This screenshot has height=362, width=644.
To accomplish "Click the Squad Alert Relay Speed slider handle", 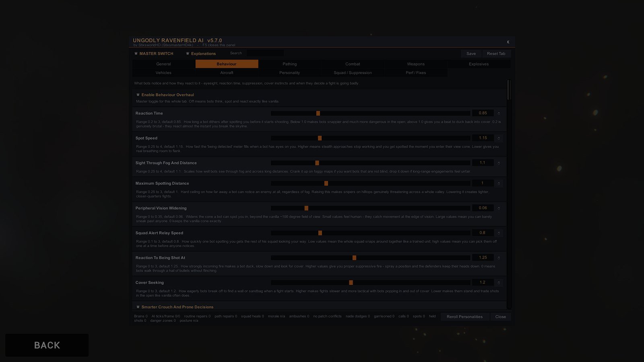I will tap(320, 233).
